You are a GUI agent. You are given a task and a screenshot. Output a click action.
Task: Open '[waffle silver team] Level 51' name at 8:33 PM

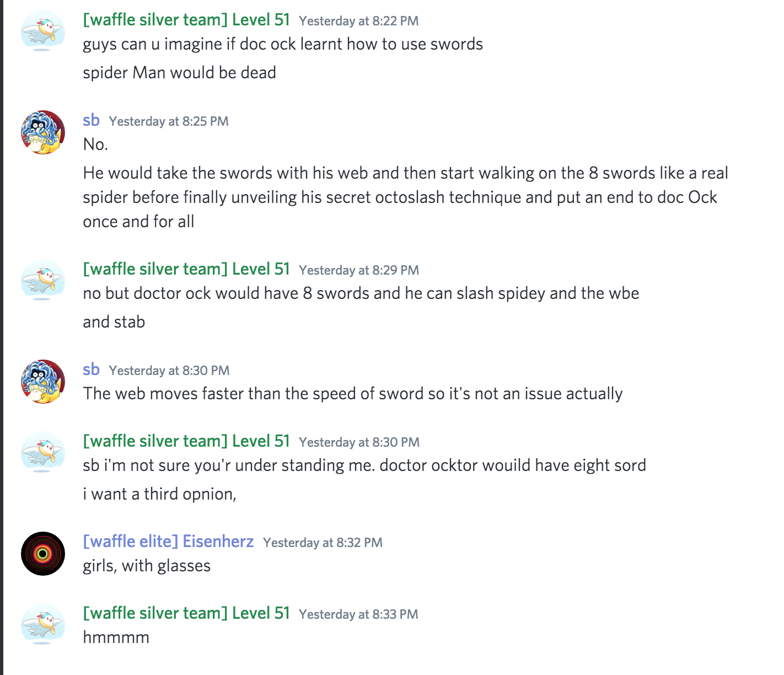click(186, 613)
